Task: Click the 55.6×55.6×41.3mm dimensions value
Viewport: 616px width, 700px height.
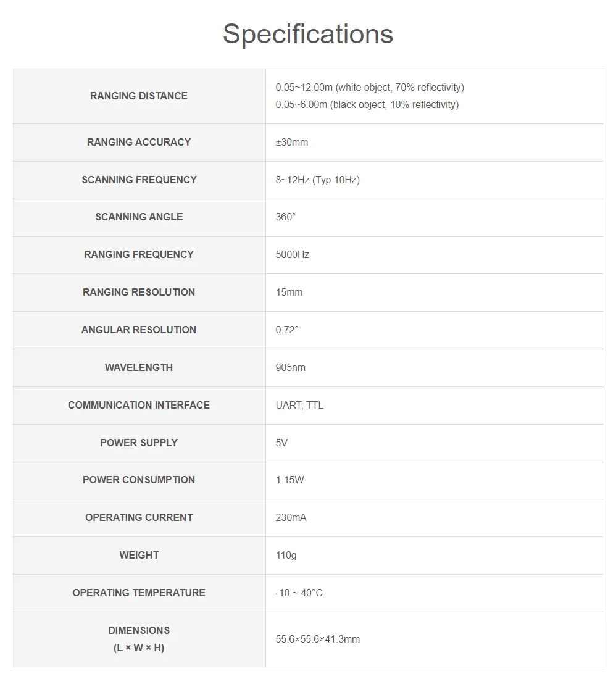Action: pyautogui.click(x=317, y=640)
